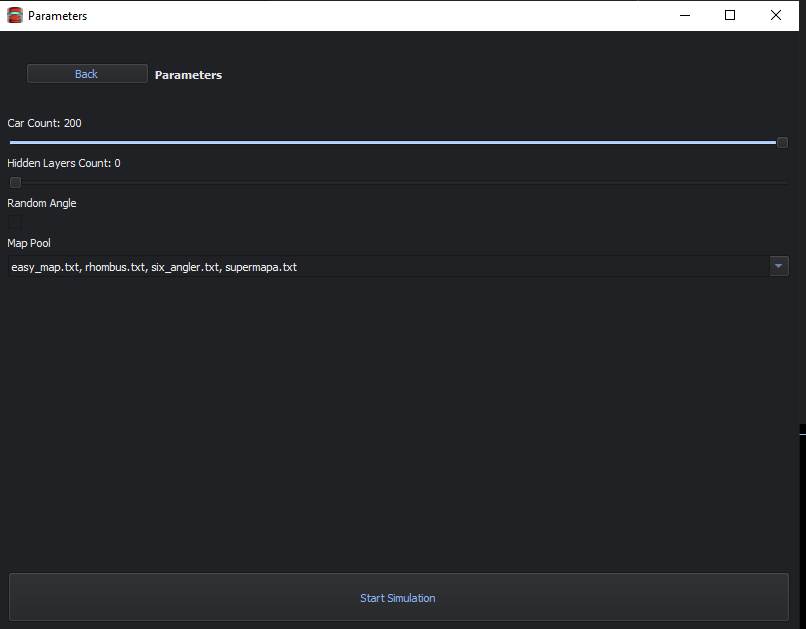Start the simulation
Screen dimensions: 806x629
398,597
